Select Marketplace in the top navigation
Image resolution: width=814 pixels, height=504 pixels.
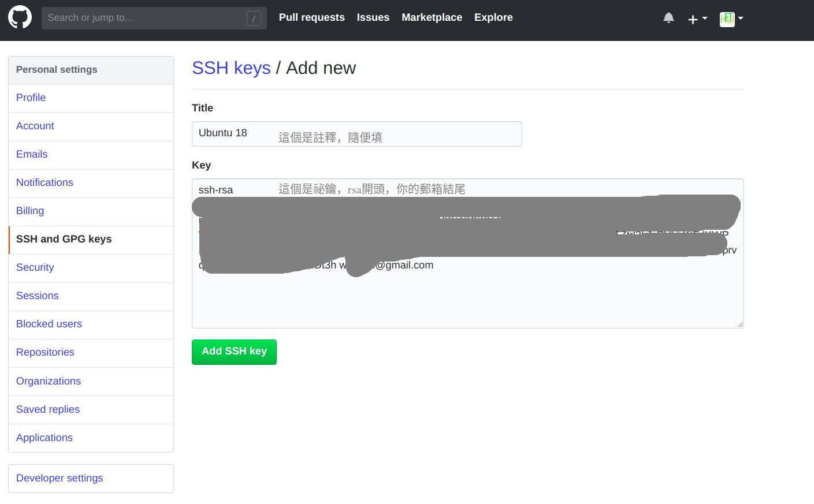point(432,17)
